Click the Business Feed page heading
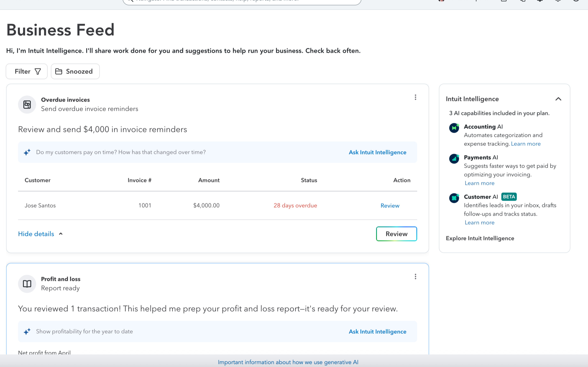 60,30
